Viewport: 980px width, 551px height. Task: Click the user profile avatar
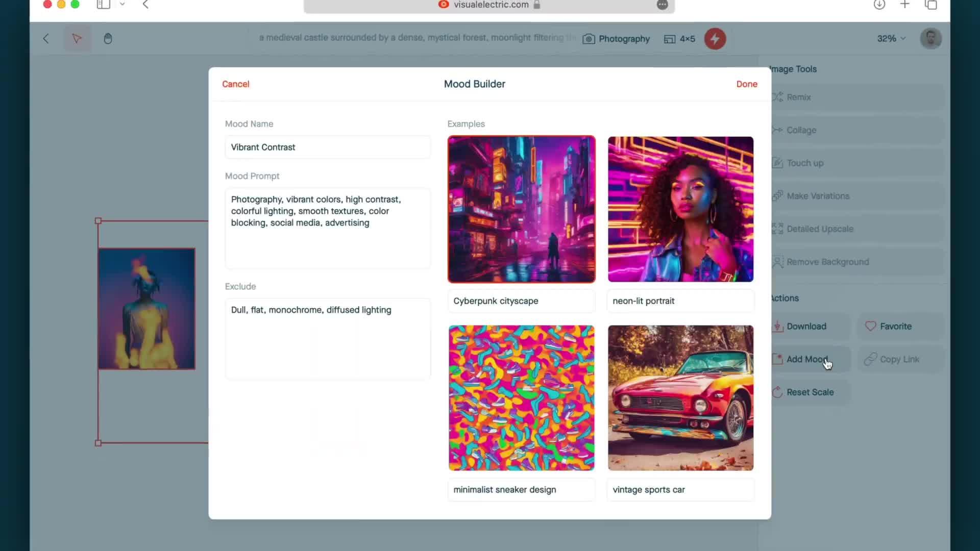pos(930,39)
